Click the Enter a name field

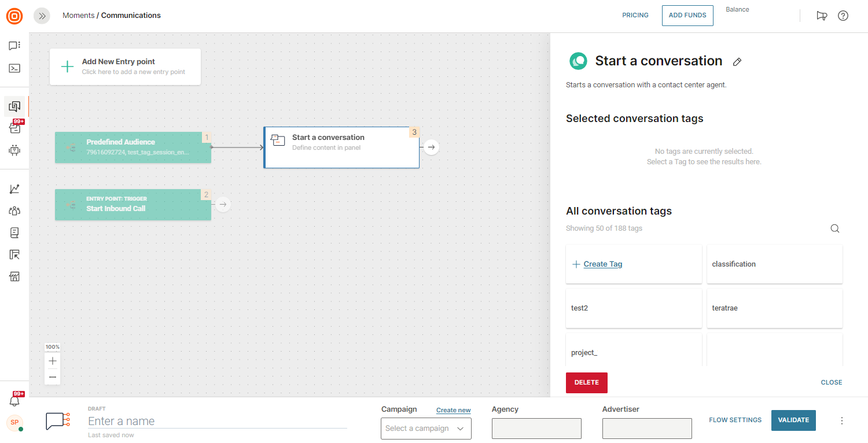click(217, 422)
